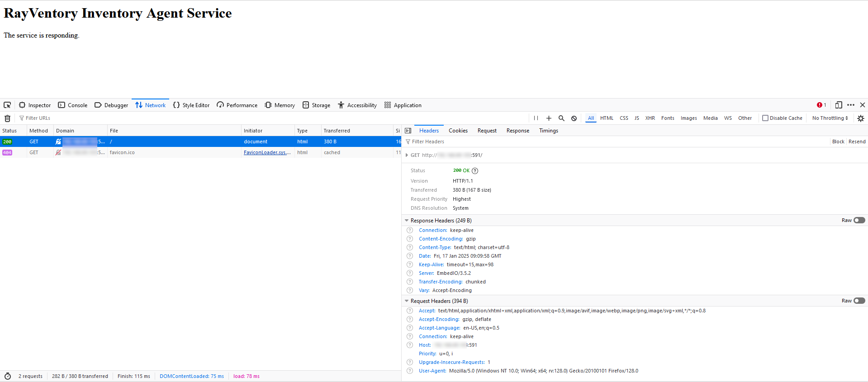Click the Resend button

pyautogui.click(x=857, y=141)
